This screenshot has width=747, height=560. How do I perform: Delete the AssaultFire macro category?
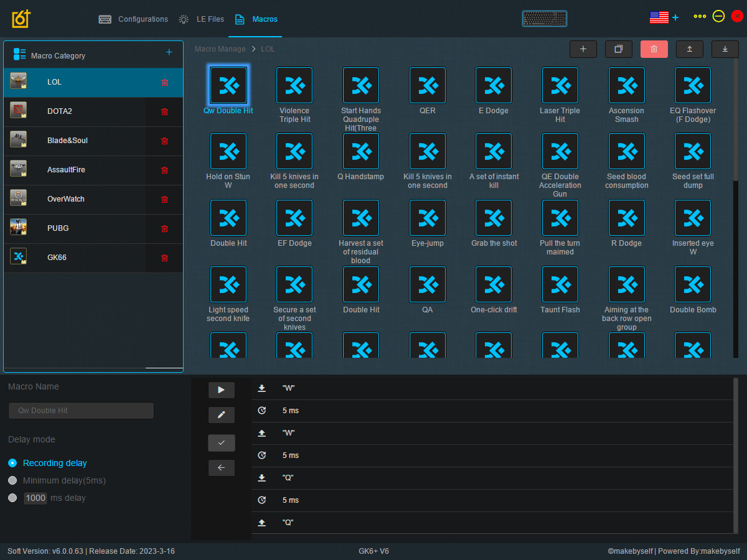(164, 170)
